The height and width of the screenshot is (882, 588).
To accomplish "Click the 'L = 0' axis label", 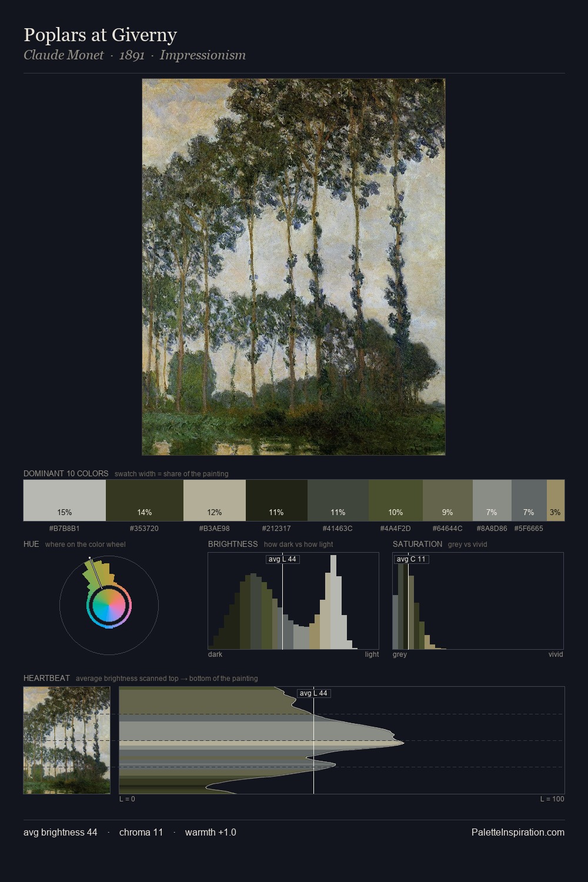I will click(127, 799).
